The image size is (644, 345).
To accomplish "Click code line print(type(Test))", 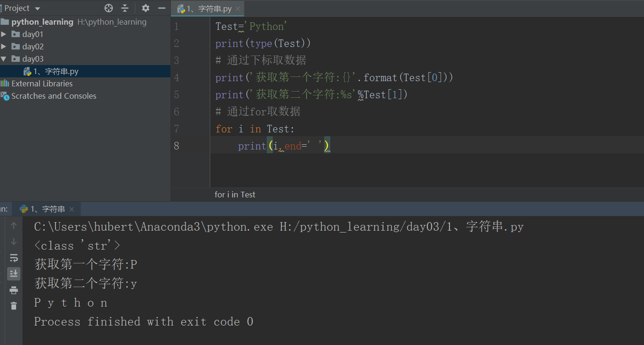I will click(263, 44).
